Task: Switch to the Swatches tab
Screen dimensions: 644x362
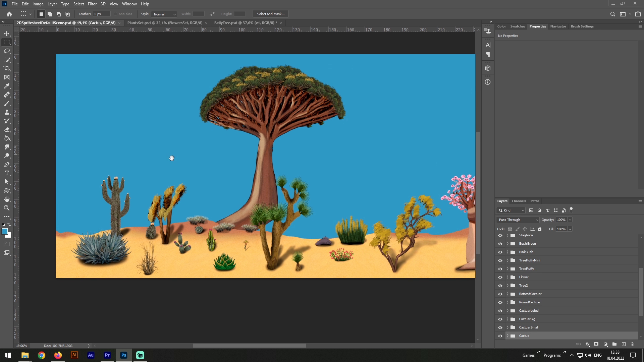Action: pyautogui.click(x=518, y=26)
